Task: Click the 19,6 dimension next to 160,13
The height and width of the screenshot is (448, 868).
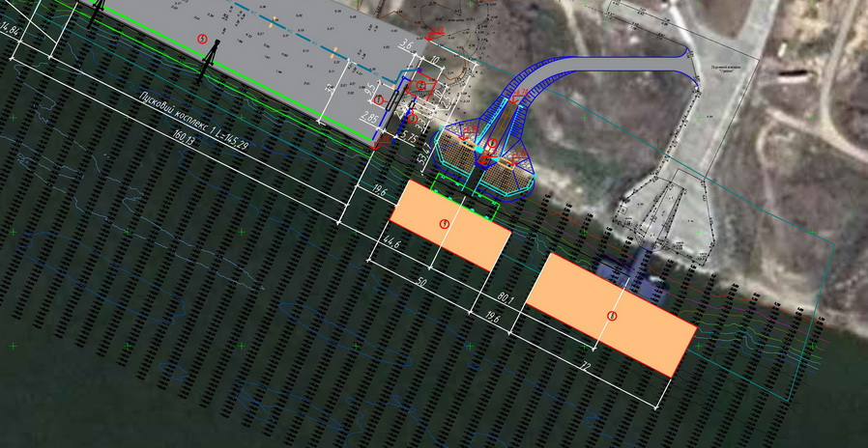Action: click(379, 192)
